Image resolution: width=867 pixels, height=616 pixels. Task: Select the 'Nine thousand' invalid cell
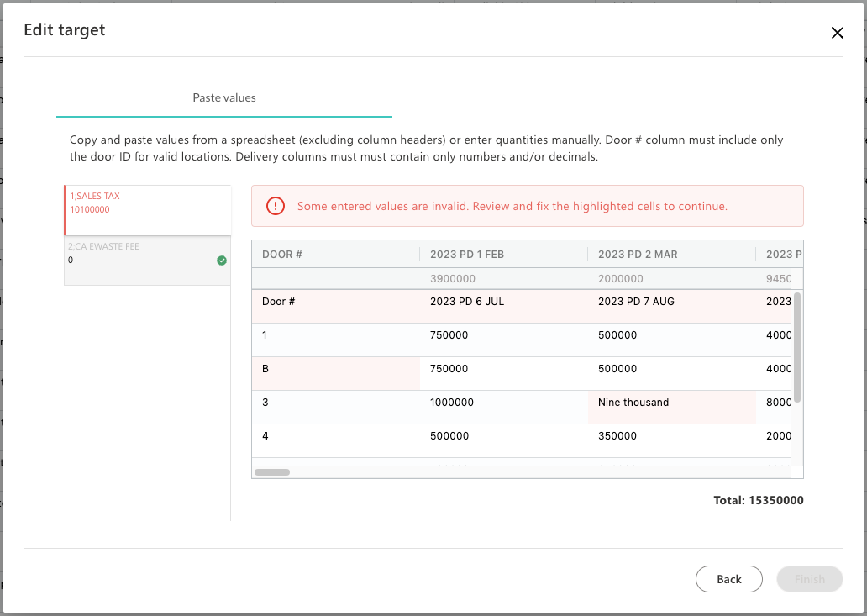(x=671, y=407)
